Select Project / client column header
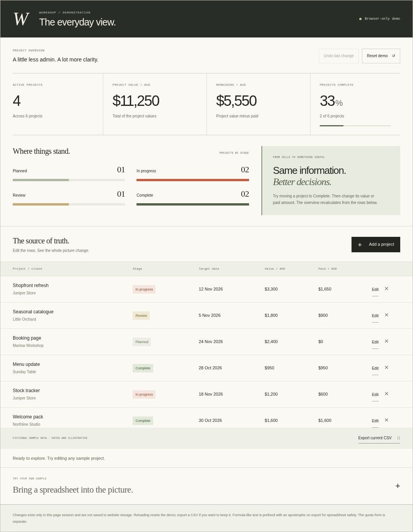Screen dimensions: 413x532 27,269
